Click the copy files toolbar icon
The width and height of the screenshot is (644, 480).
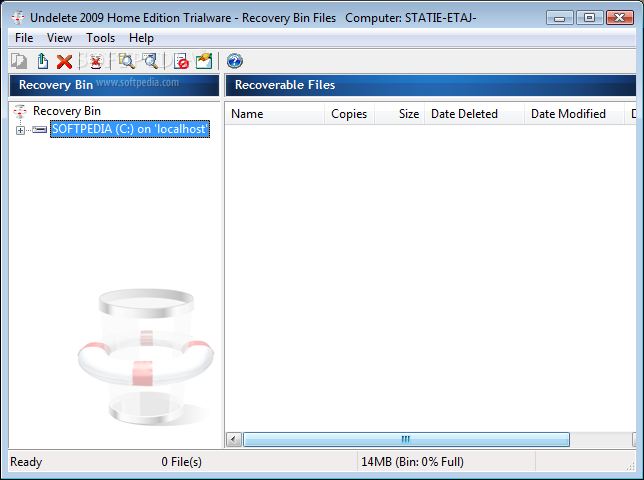pyautogui.click(x=19, y=62)
